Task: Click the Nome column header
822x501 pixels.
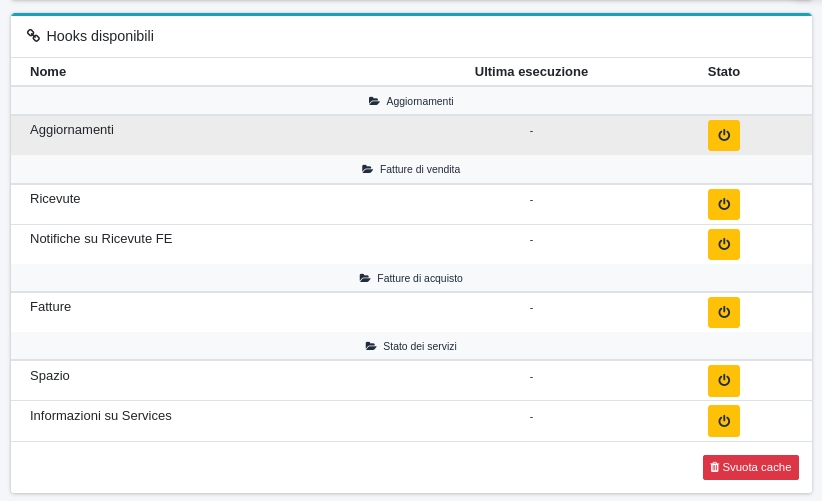Action: pyautogui.click(x=48, y=71)
